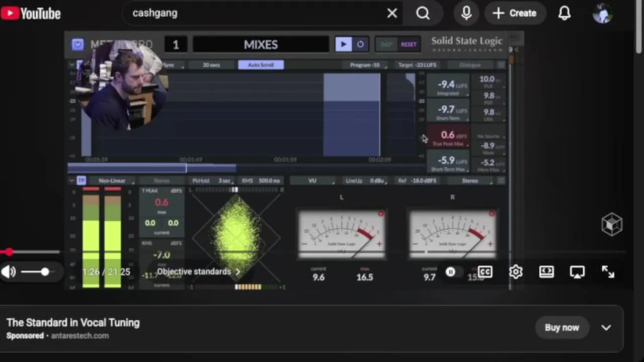Click the -5.9 LUFS Short-Term Max readout
The width and height of the screenshot is (644, 362).
(448, 162)
